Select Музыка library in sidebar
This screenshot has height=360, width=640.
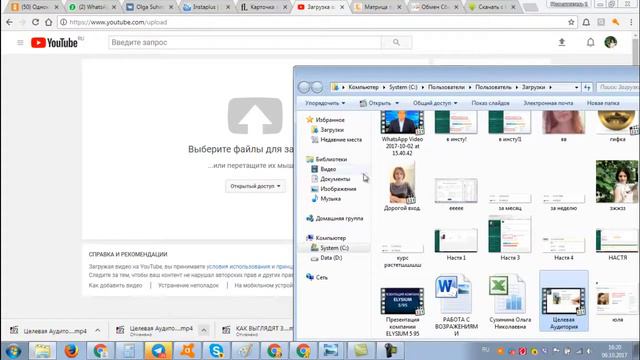[x=326, y=199]
